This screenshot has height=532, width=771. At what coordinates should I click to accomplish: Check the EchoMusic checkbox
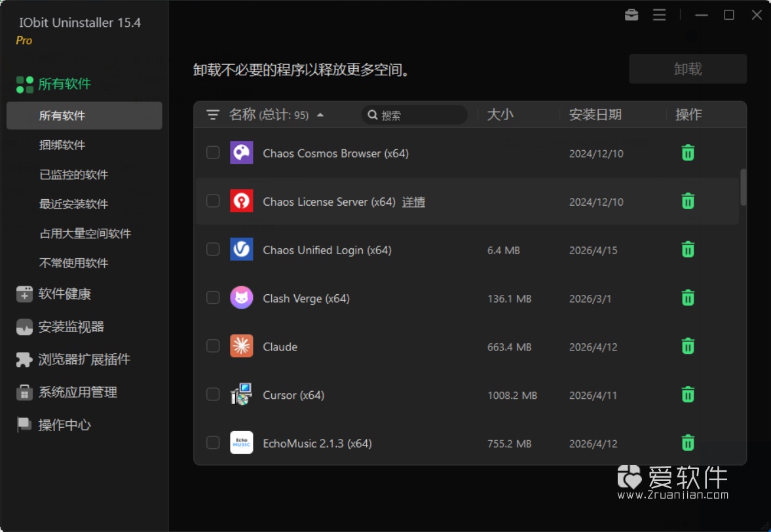point(212,442)
